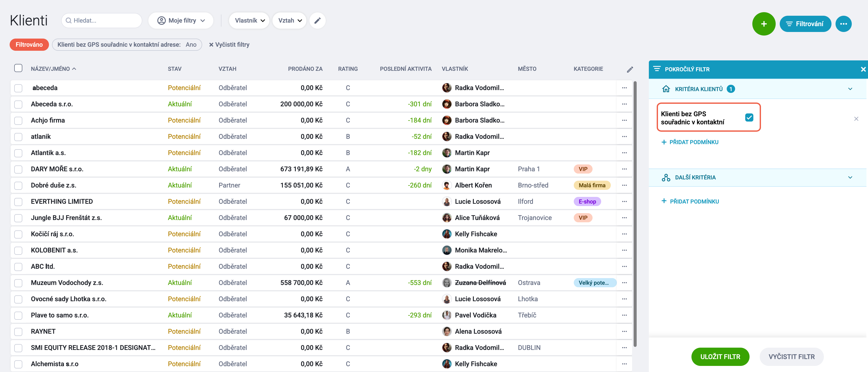The height and width of the screenshot is (372, 868).
Task: Open row actions menu for DARY MOŘE s.r.o.
Action: pyautogui.click(x=624, y=169)
